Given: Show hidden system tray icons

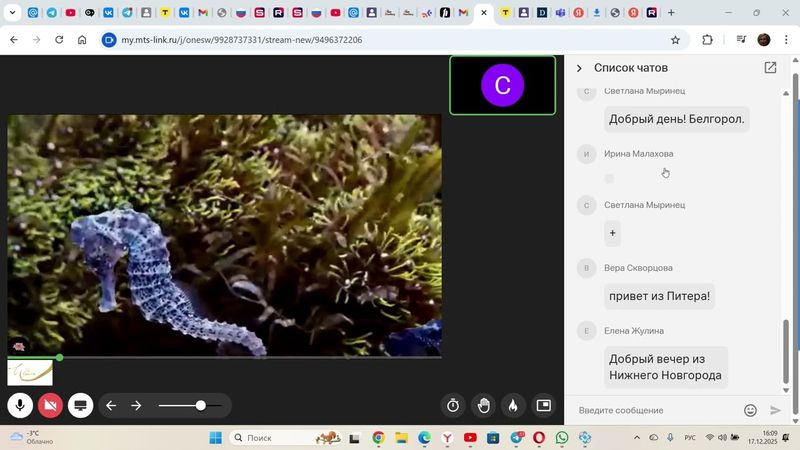Looking at the screenshot, I should [x=637, y=438].
